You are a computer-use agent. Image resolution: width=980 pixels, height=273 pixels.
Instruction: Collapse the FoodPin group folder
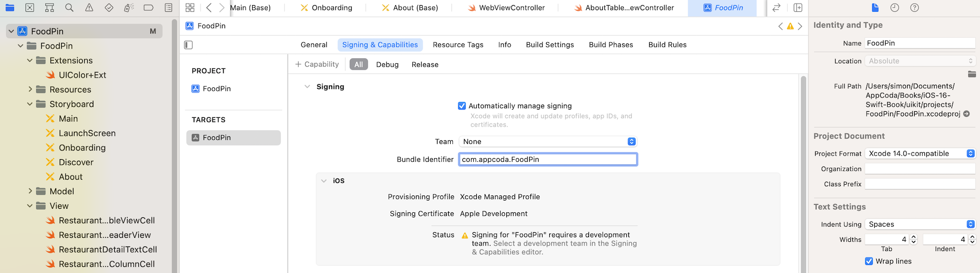click(20, 46)
